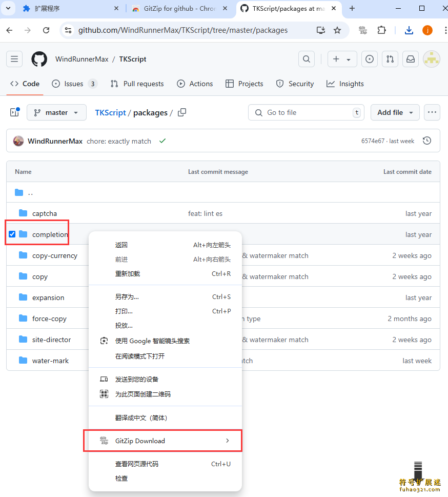Open the tab search dropdown arrow

pyautogui.click(x=8, y=8)
